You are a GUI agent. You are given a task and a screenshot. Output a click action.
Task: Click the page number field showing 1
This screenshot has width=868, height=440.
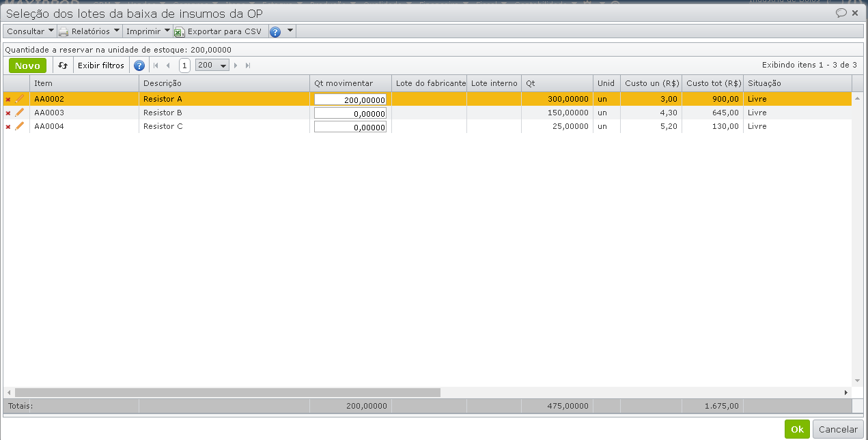184,65
